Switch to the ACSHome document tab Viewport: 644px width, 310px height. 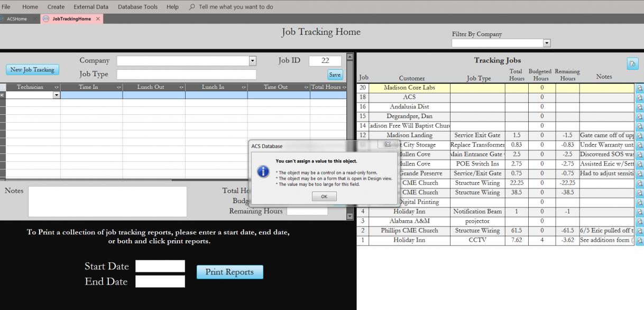[x=17, y=19]
